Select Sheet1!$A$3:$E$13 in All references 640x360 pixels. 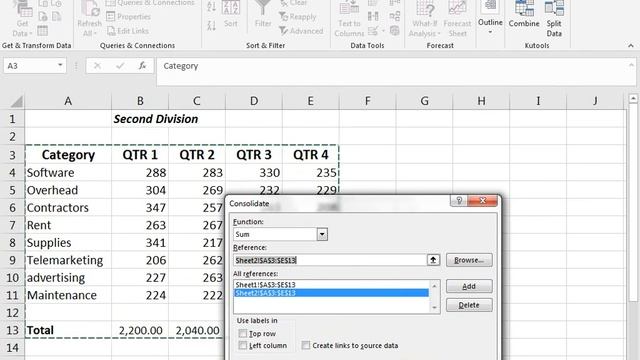tap(331, 284)
